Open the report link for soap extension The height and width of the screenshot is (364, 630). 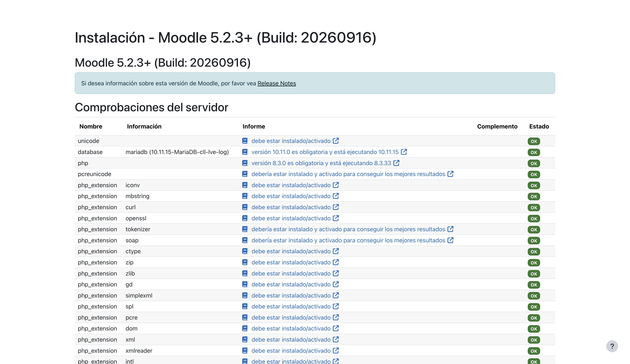pyautogui.click(x=348, y=240)
